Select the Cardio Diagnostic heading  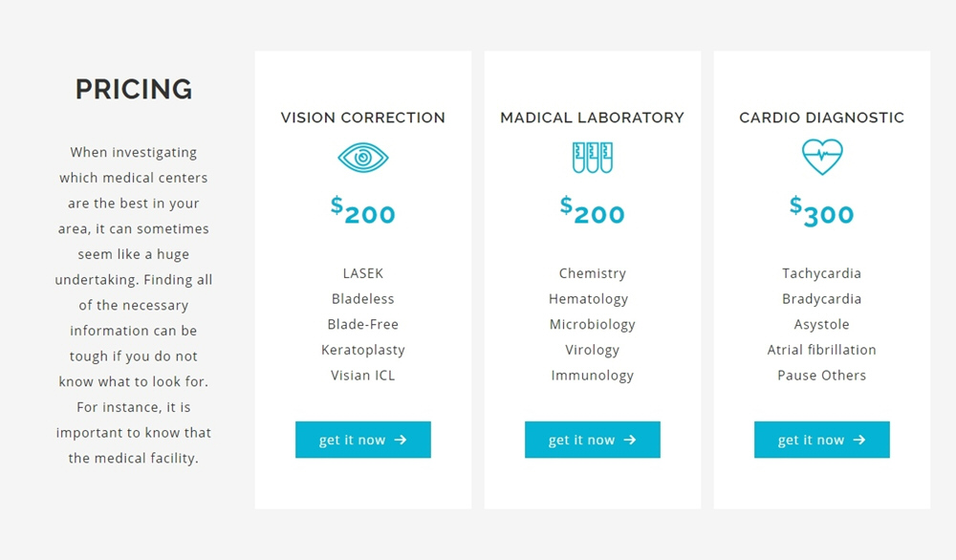tap(822, 118)
